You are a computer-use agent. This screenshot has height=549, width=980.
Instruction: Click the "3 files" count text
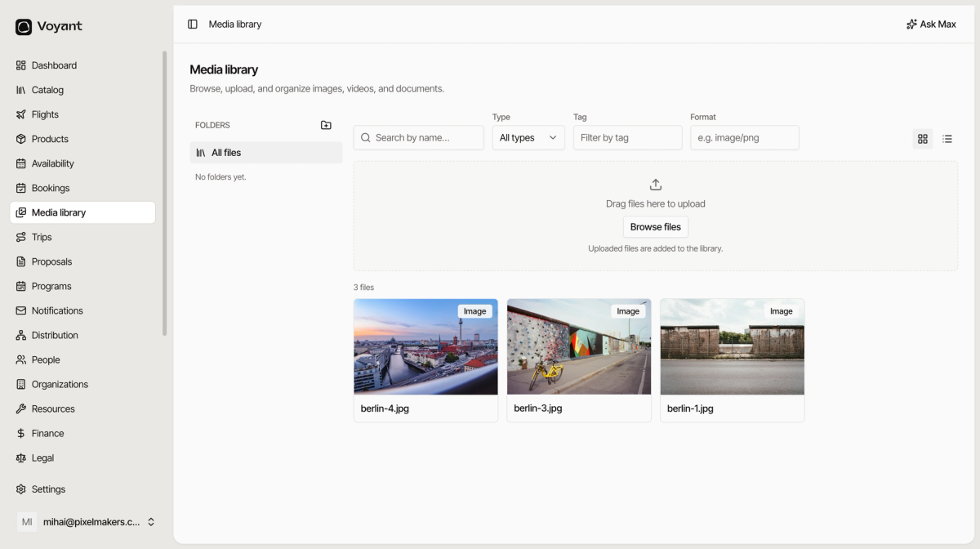(x=363, y=288)
